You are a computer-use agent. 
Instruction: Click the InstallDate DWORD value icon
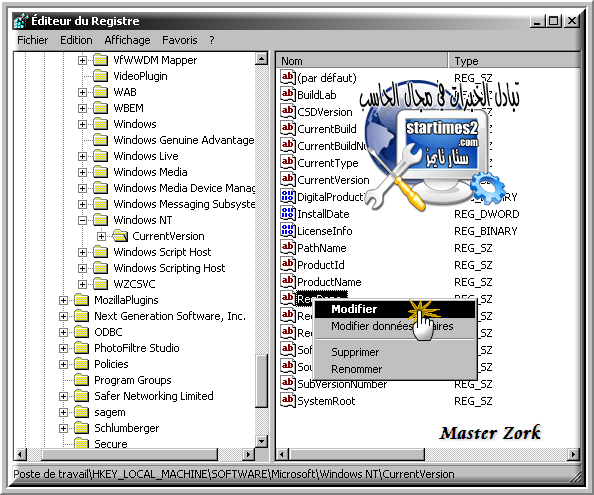[x=288, y=214]
